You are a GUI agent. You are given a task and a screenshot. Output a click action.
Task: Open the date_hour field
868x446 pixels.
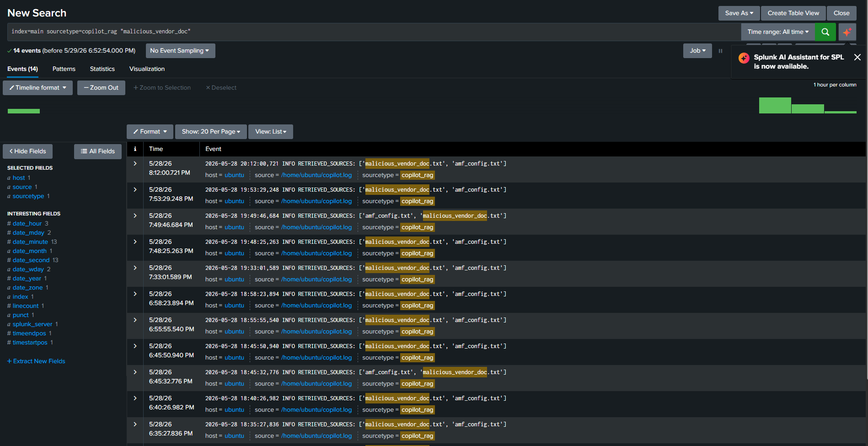click(x=27, y=224)
